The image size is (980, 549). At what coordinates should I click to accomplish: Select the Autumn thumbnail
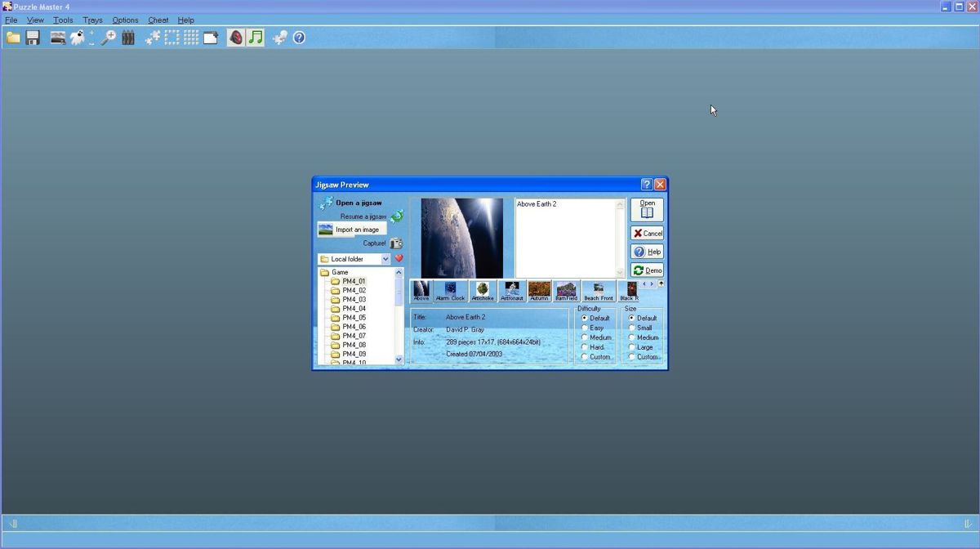[x=539, y=292]
